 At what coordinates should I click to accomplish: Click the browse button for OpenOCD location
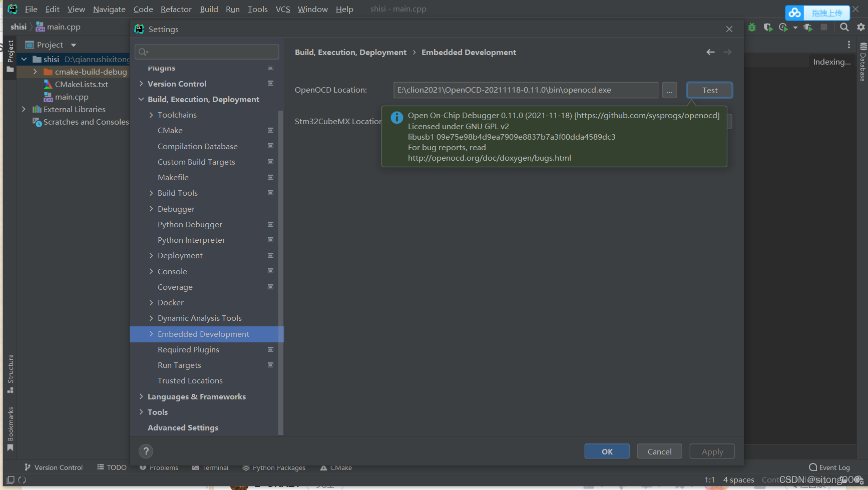(x=669, y=90)
